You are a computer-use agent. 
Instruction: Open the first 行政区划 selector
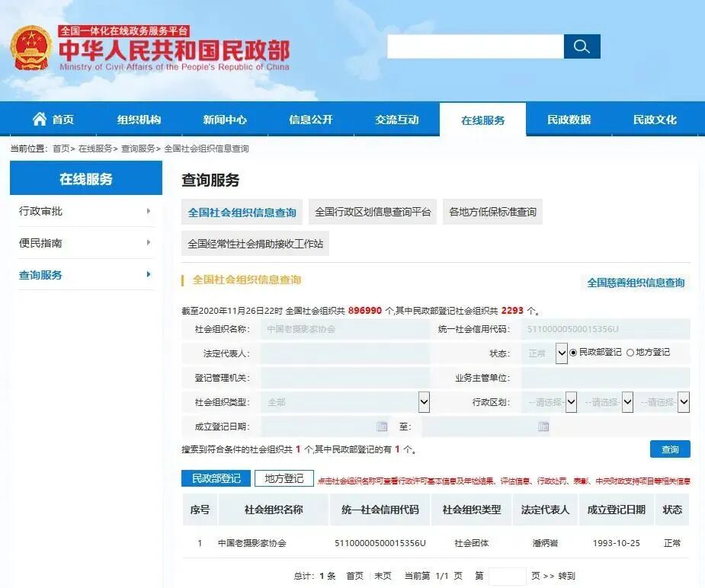tap(571, 401)
